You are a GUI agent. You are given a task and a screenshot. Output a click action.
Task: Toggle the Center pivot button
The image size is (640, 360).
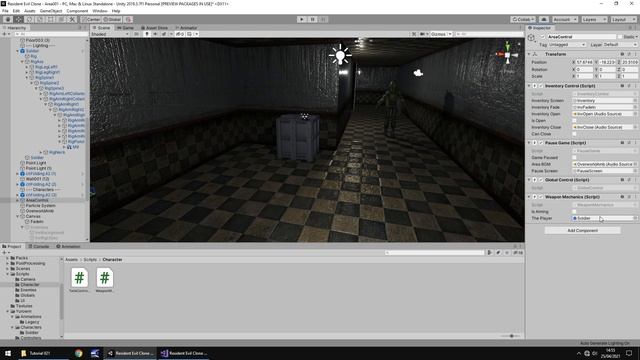[91, 19]
